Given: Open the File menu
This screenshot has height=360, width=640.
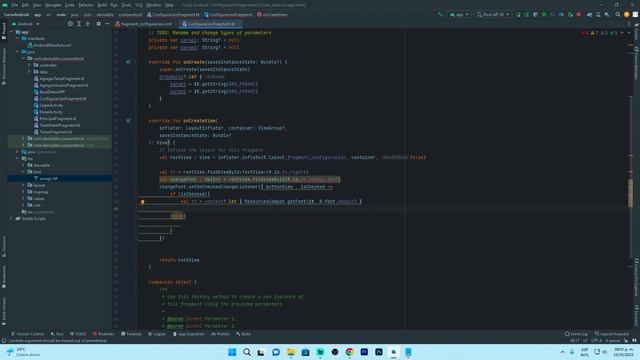Looking at the screenshot, I should tap(15, 5).
